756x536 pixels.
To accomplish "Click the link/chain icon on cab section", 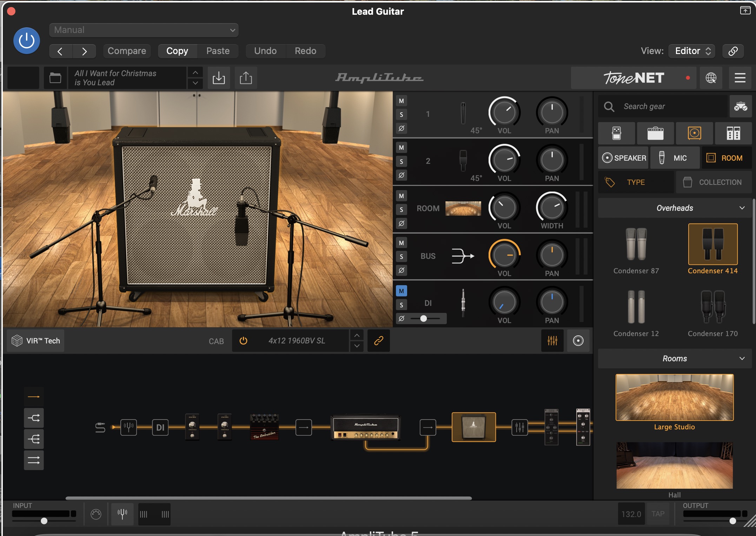I will (x=378, y=341).
